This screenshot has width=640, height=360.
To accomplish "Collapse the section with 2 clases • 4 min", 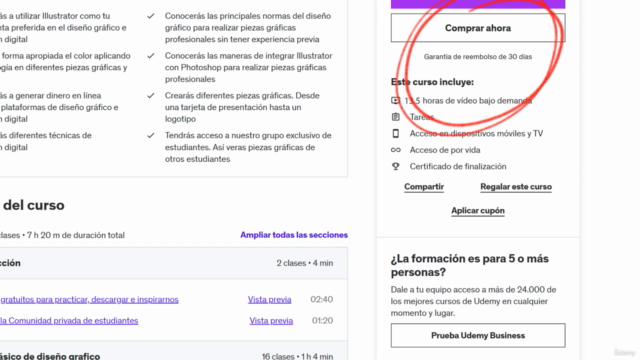I will (x=174, y=263).
